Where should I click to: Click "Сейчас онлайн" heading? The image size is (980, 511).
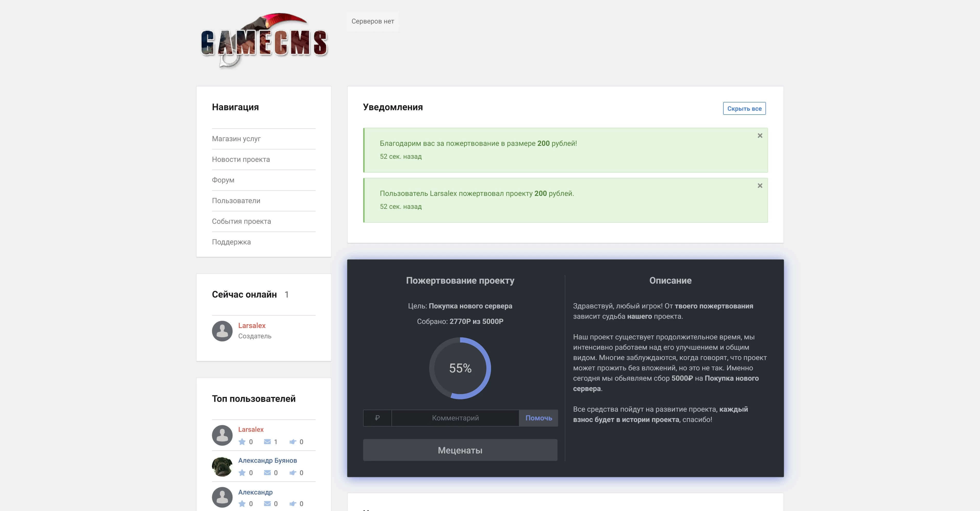tap(244, 294)
